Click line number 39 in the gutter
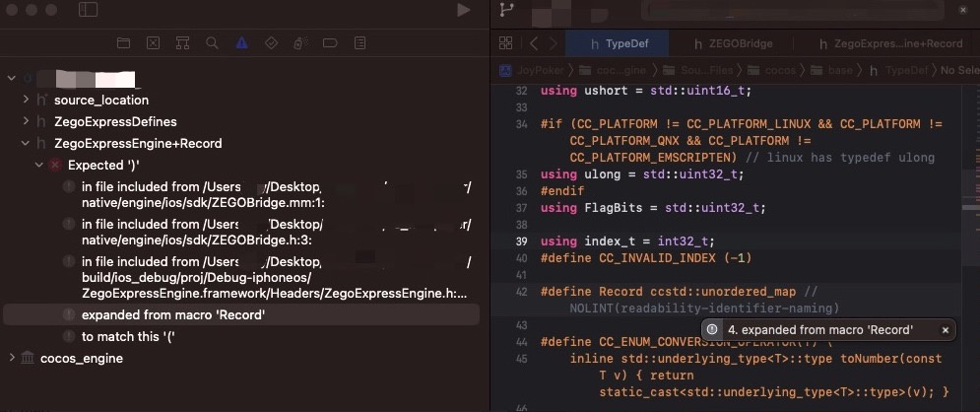The width and height of the screenshot is (980, 412). point(521,241)
